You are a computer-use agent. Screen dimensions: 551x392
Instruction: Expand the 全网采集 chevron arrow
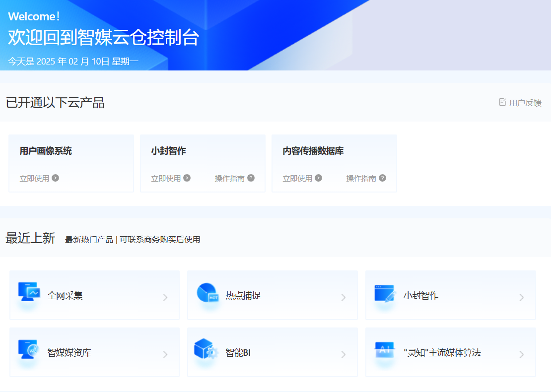pyautogui.click(x=165, y=298)
